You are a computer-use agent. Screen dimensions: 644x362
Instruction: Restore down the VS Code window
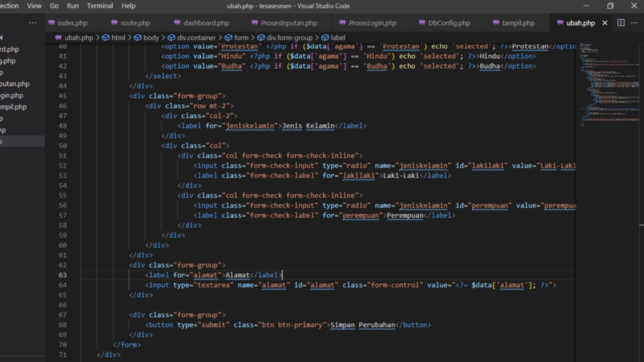(x=610, y=6)
